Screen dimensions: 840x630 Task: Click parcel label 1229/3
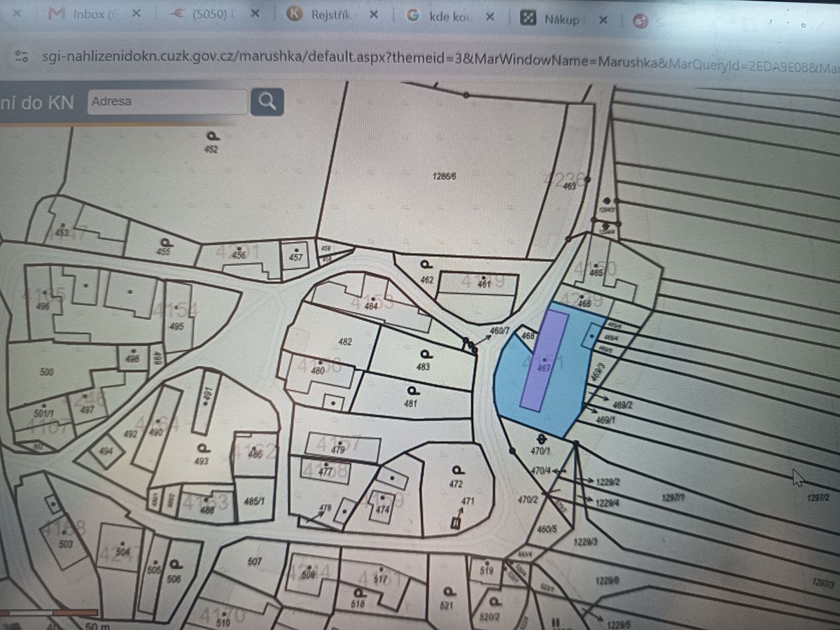coord(585,542)
